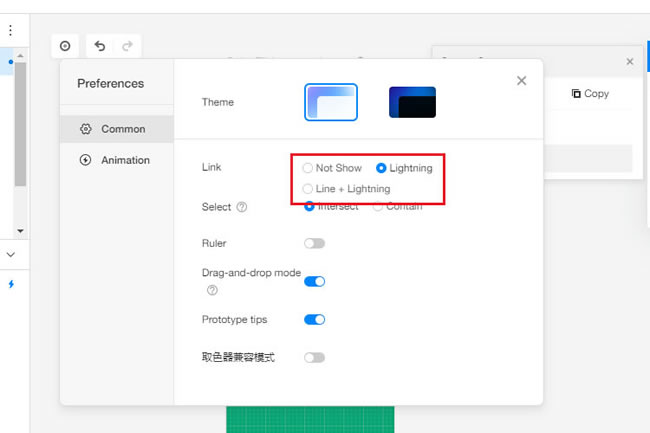Enable the 取色器兼容模式 switch

click(314, 358)
